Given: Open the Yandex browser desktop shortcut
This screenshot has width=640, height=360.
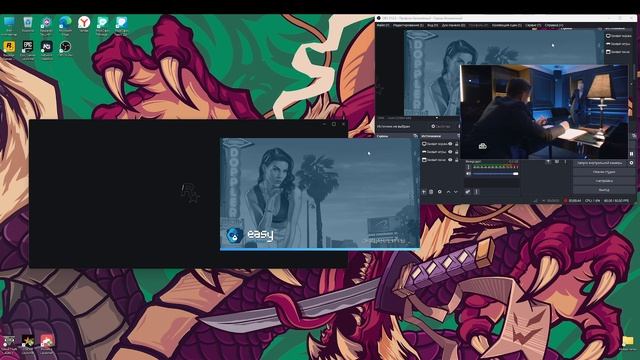Looking at the screenshot, I should pos(84,24).
